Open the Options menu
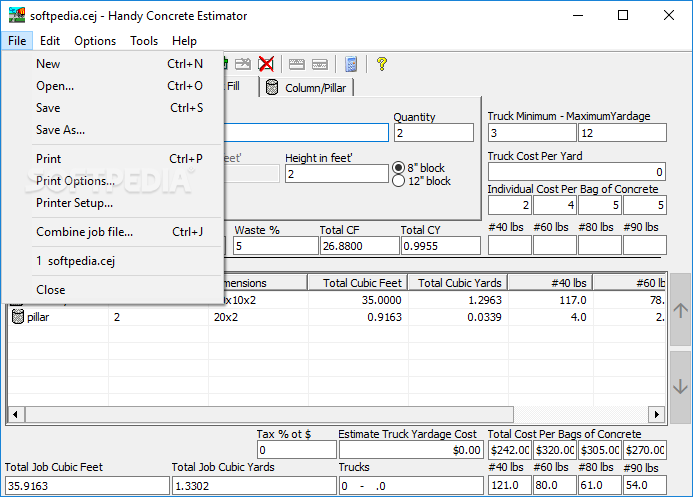The height and width of the screenshot is (497, 693). click(95, 41)
